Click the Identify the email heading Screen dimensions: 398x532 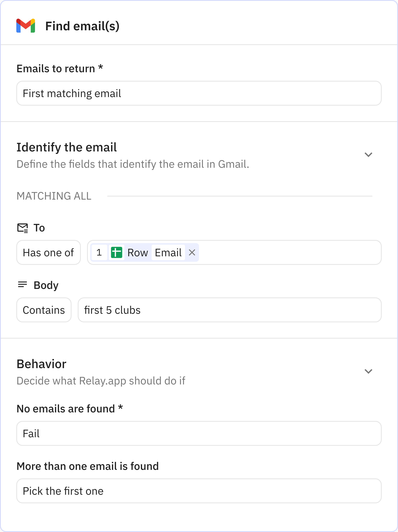66,147
